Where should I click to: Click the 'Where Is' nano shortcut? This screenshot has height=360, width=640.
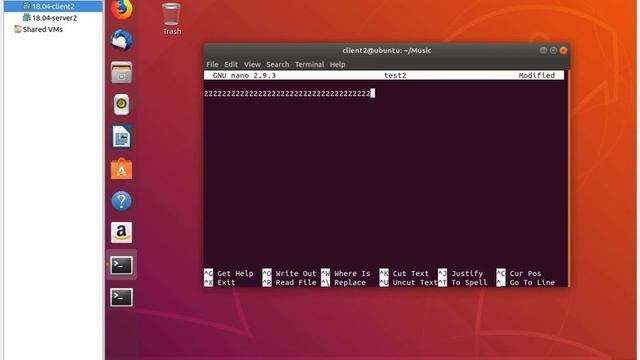pos(352,273)
